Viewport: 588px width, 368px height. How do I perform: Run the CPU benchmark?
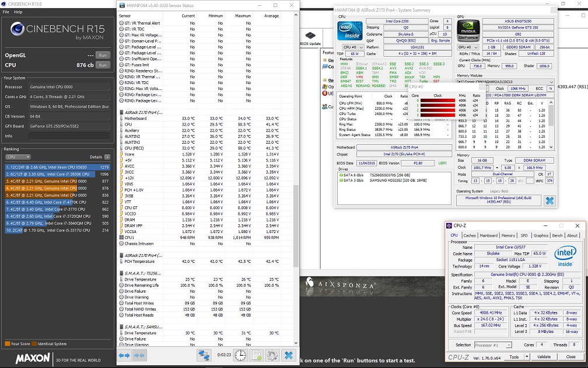[x=103, y=65]
